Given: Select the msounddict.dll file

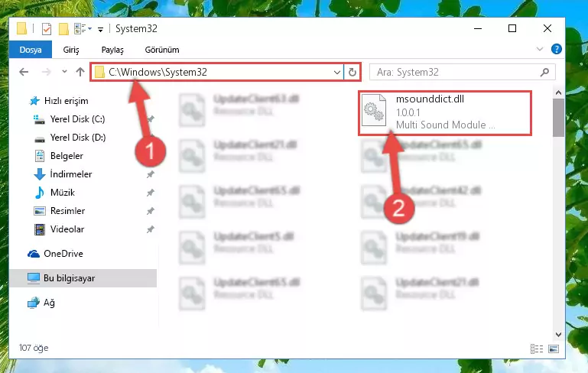Looking at the screenshot, I should 445,112.
